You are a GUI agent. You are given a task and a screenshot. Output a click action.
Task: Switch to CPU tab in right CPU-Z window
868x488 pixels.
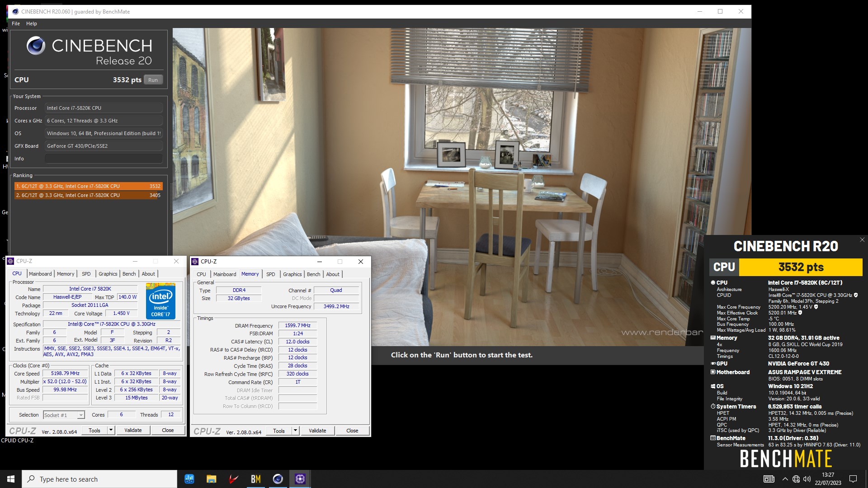click(202, 274)
